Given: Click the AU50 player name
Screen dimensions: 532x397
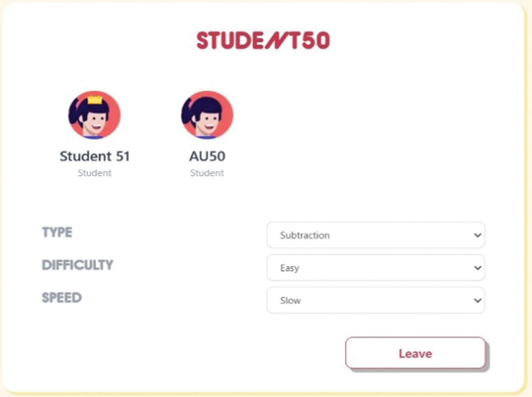Looking at the screenshot, I should (207, 156).
